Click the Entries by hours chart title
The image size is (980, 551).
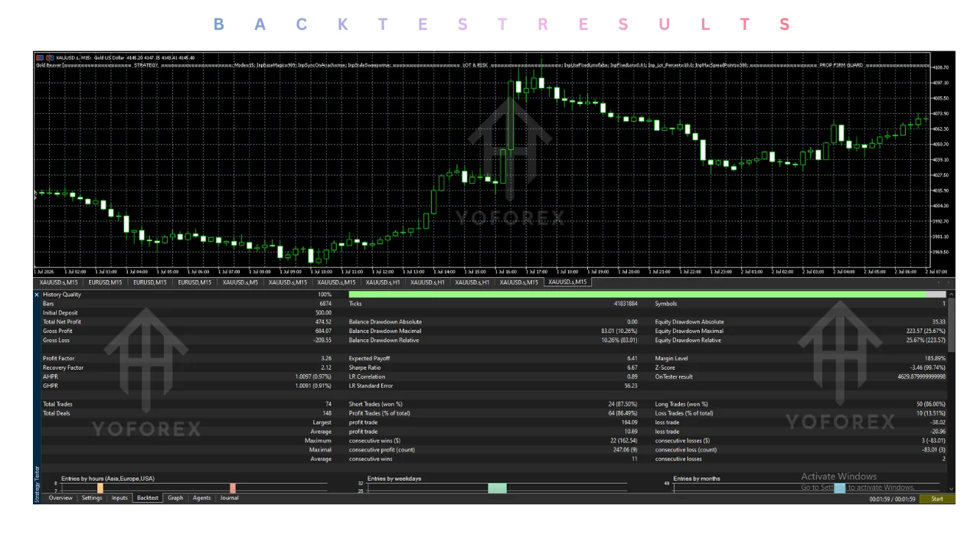click(108, 478)
